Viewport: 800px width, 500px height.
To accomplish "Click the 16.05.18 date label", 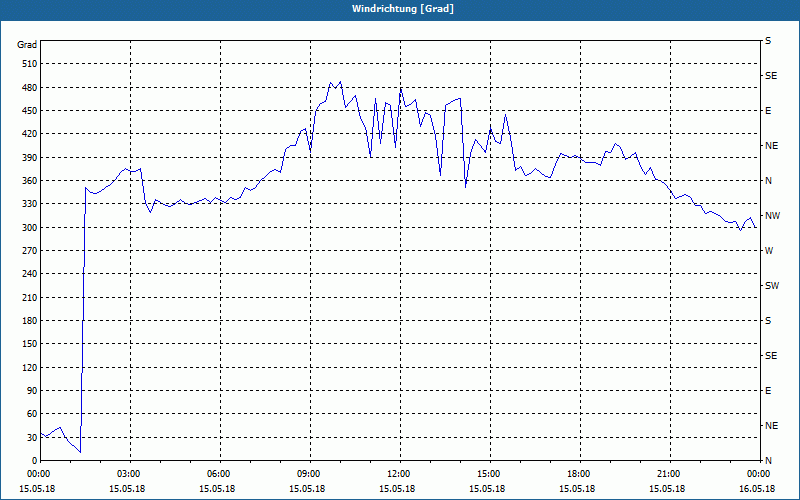I will click(757, 489).
